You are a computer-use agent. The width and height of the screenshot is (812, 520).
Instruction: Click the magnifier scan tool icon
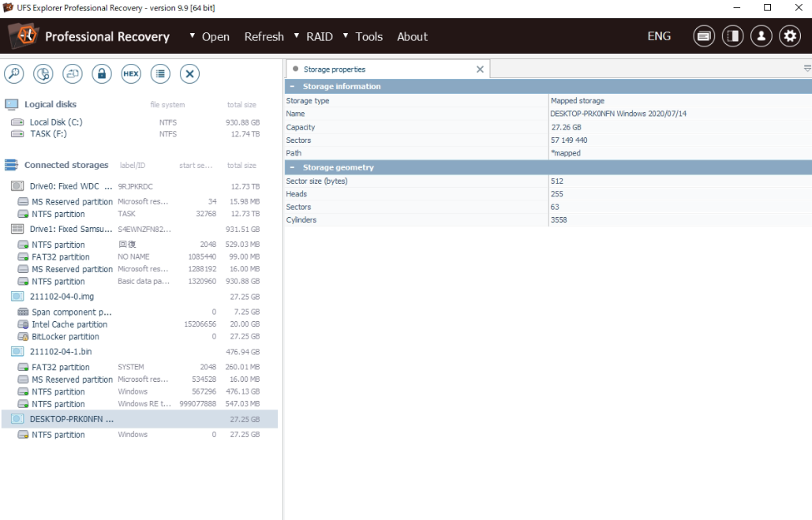(14, 73)
